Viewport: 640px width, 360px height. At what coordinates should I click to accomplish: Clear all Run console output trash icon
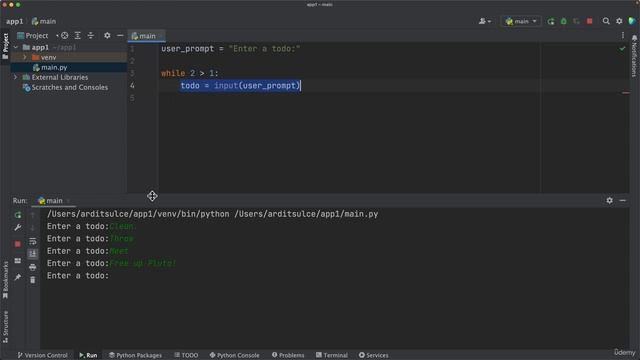pos(33,280)
